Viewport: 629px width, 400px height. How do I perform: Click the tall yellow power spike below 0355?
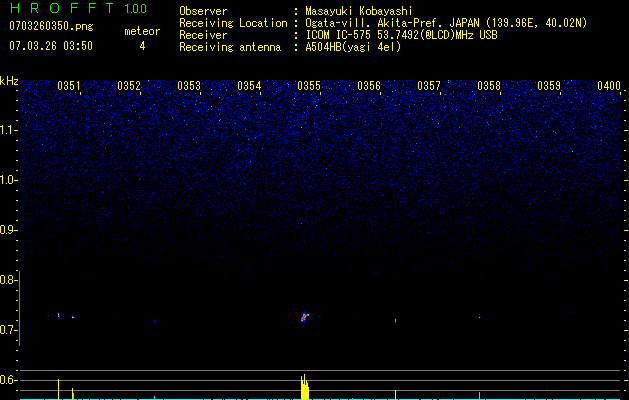tap(304, 386)
